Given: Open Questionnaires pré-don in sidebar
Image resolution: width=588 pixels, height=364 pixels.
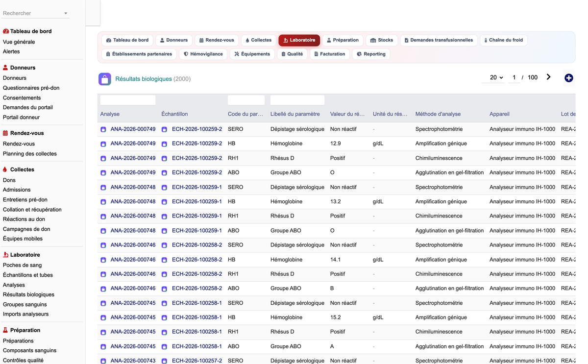Looking at the screenshot, I should coord(31,88).
